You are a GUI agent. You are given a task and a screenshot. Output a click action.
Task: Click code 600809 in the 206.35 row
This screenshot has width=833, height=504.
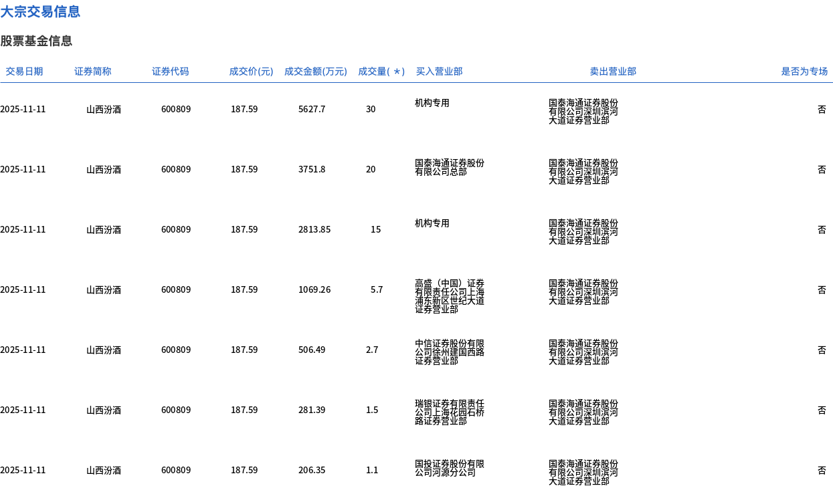coord(176,470)
